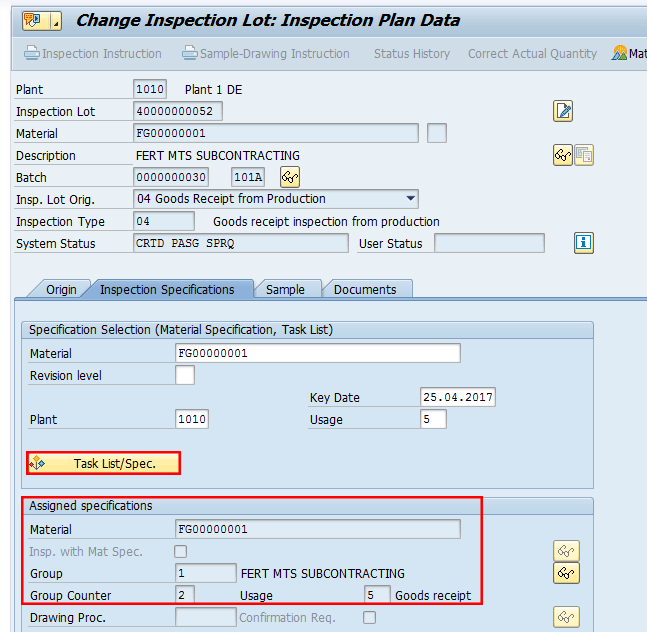Click the edit icon beside Inspection Lot
This screenshot has width=647, height=632.
coord(563,111)
